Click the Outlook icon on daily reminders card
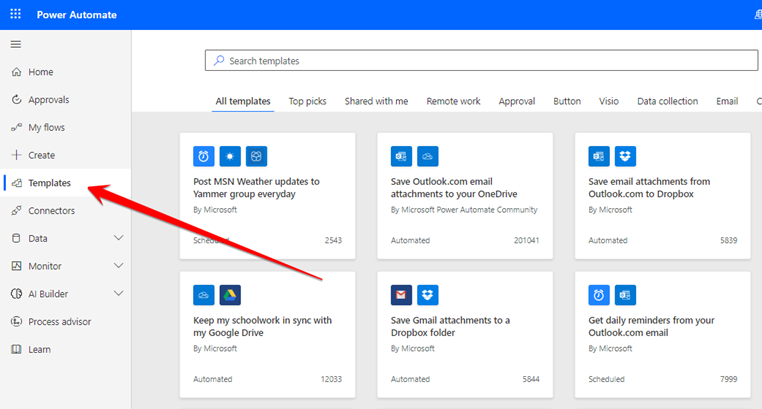Viewport: 762px width, 409px height. [x=625, y=295]
